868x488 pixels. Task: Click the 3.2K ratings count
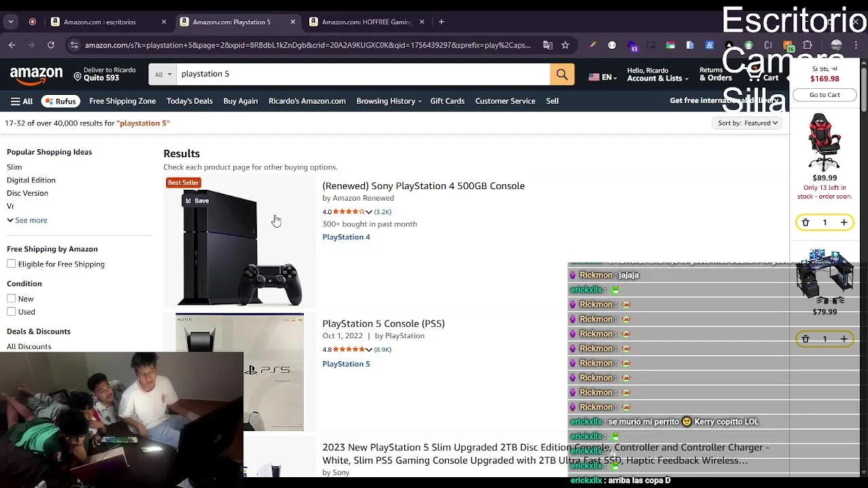(382, 211)
